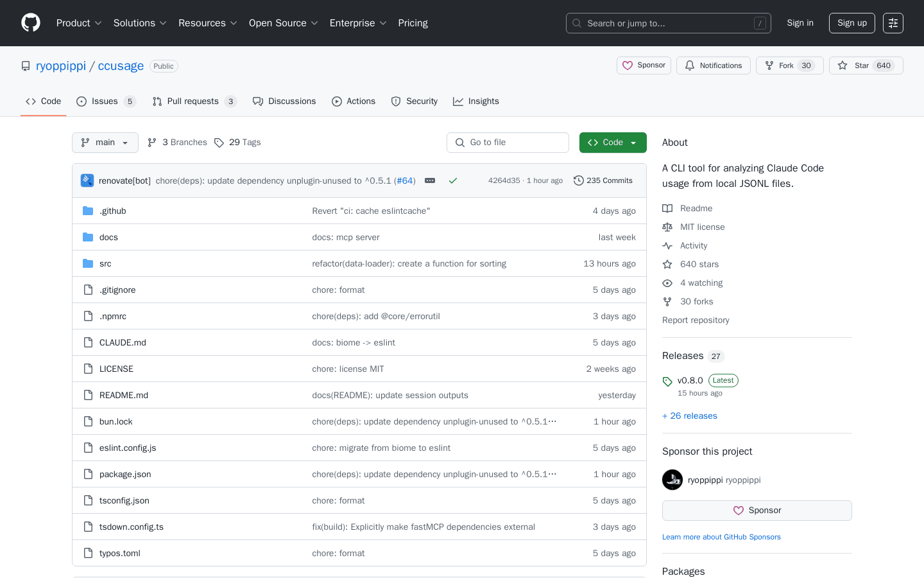Click inside the Go to file field
Viewport: 924px width, 578px height.
(508, 143)
